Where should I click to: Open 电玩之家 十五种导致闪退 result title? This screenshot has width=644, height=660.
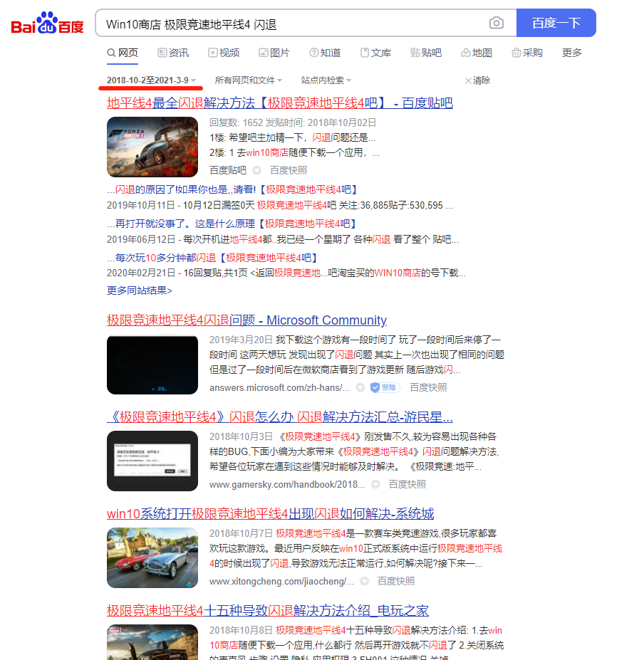[x=267, y=611]
